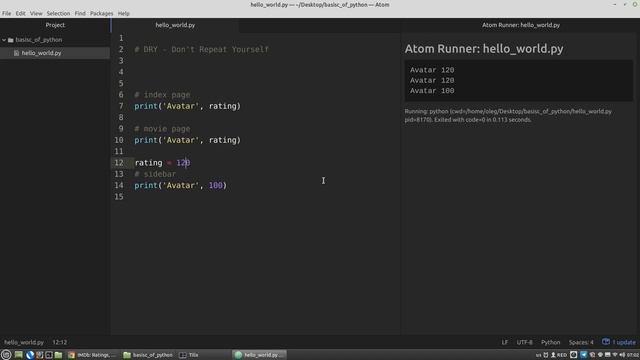
Task: Click print('Avatar', rating) on line 10
Action: (188, 140)
